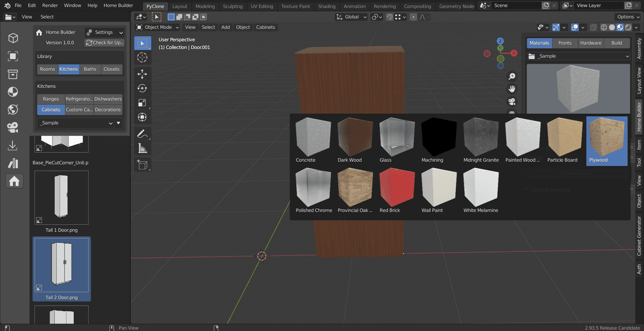The width and height of the screenshot is (644, 331).
Task: Click the Plywood material thumbnail
Action: 606,136
